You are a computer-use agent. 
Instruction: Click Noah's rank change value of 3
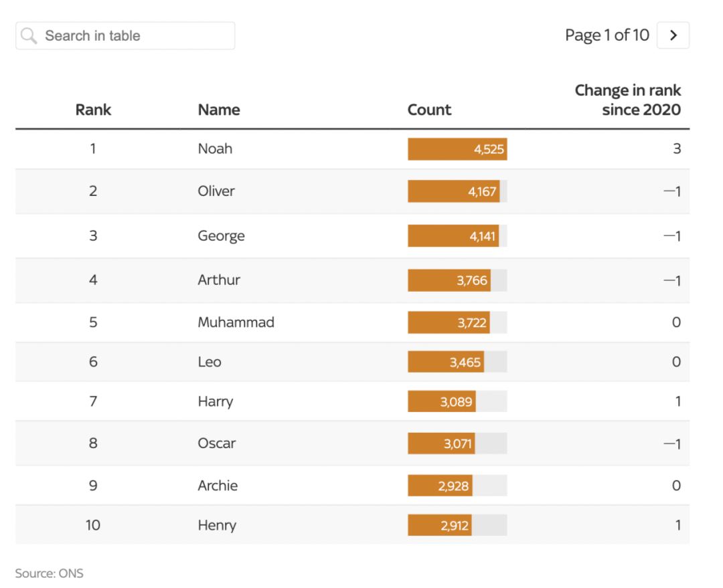(677, 149)
